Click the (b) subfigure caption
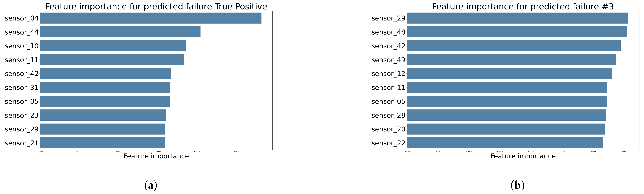Screen dimensions: 644x194 pyautogui.click(x=517, y=185)
